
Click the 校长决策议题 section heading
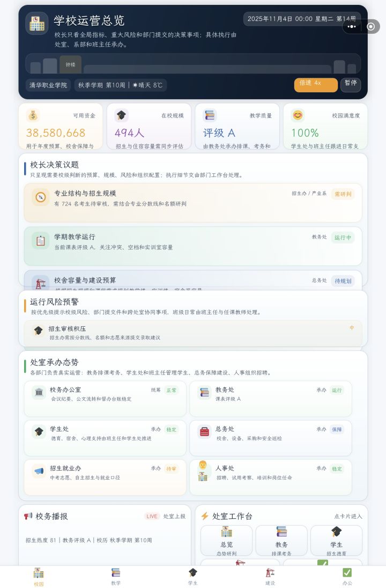[x=54, y=165]
